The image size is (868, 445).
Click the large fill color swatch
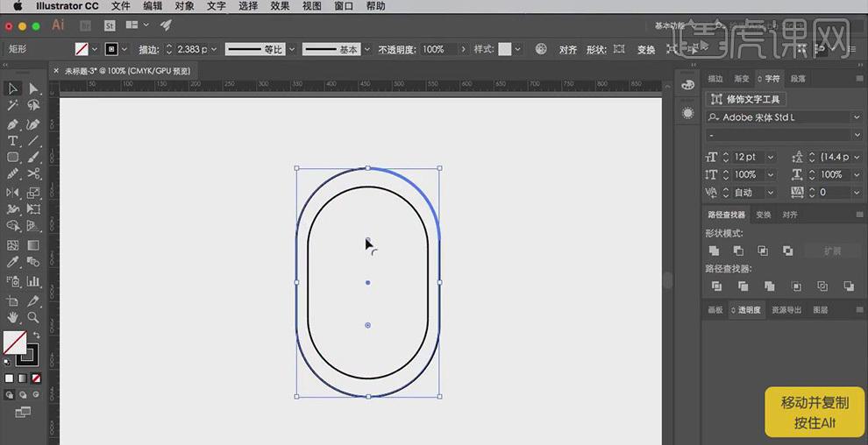(x=14, y=342)
